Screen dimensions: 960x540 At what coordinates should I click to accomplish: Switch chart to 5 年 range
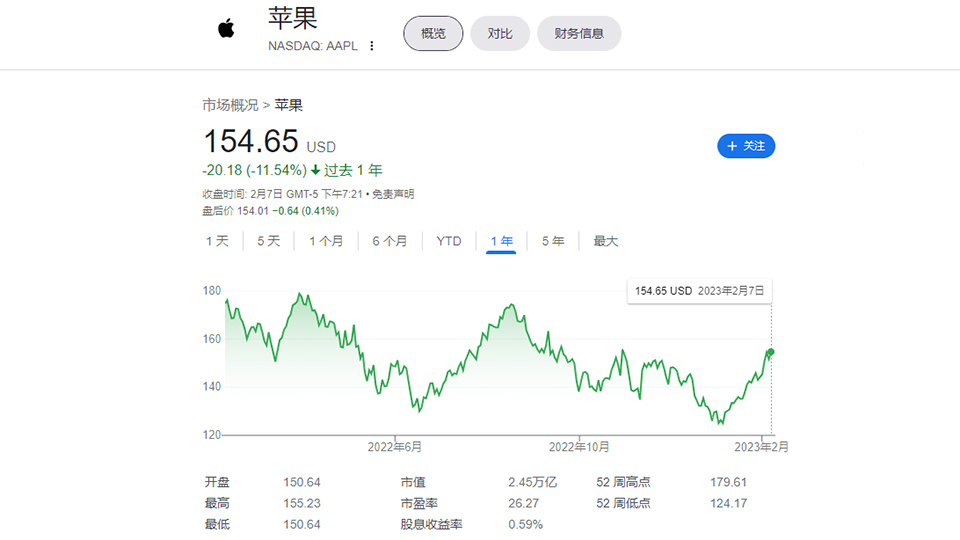pos(553,241)
